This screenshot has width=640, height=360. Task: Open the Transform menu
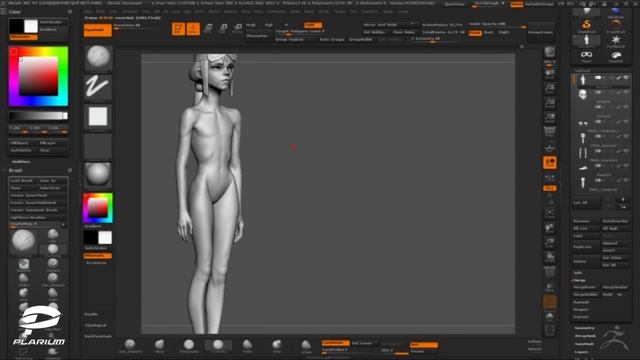click(369, 11)
